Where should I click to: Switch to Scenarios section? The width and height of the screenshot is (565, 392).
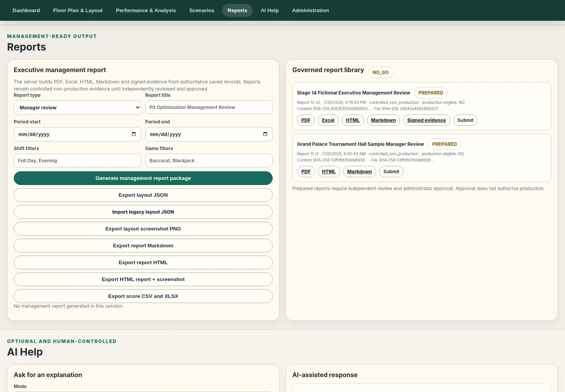(202, 11)
